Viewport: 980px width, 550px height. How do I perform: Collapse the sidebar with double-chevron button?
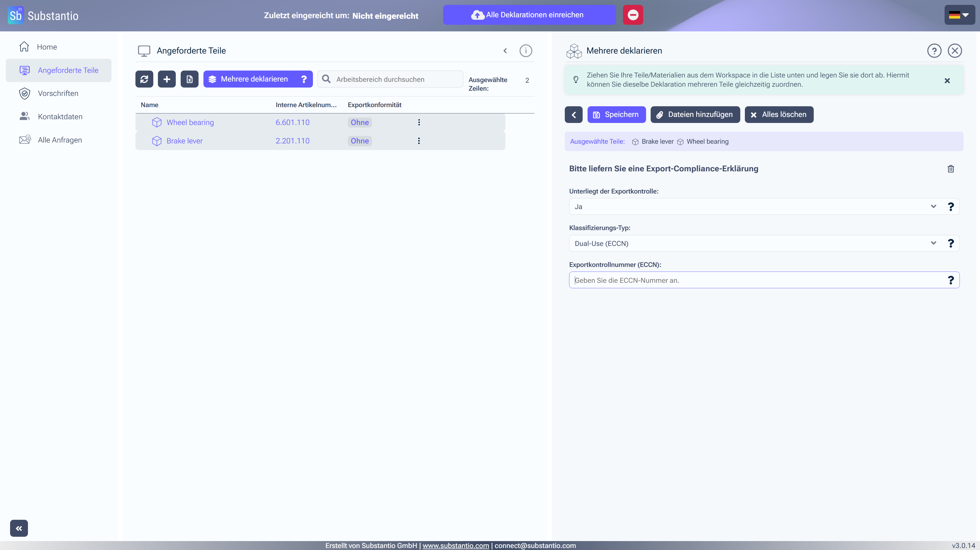[19, 528]
